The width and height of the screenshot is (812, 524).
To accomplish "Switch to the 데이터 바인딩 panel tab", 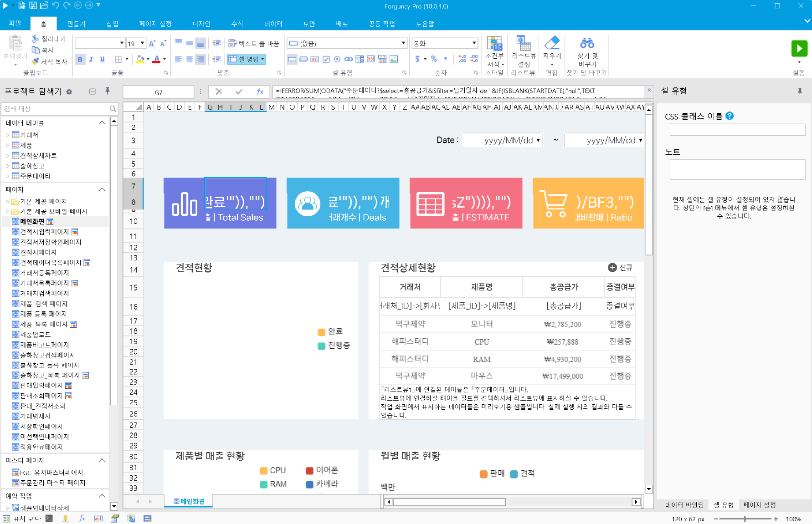I will point(684,505).
